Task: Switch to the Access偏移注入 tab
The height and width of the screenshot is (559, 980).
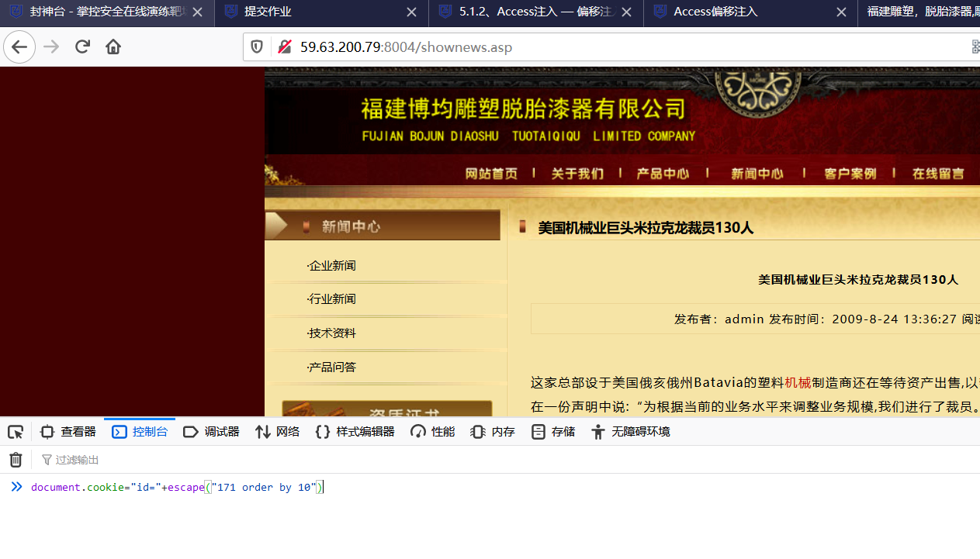Action: tap(750, 12)
